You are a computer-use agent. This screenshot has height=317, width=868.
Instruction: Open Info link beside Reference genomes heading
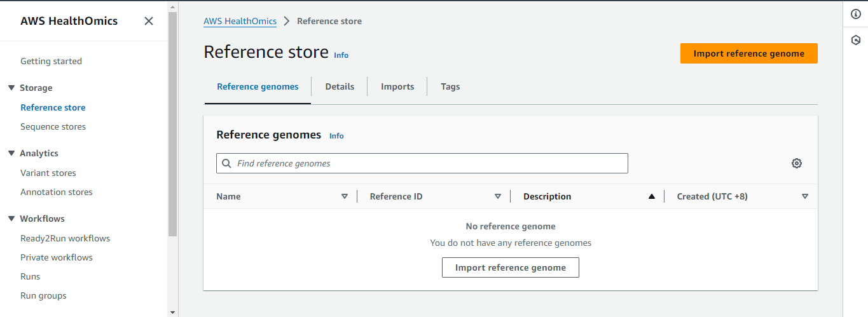[336, 136]
